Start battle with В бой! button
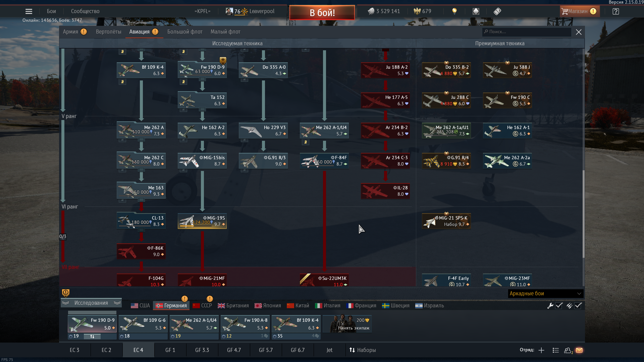The height and width of the screenshot is (362, 644). click(x=322, y=13)
